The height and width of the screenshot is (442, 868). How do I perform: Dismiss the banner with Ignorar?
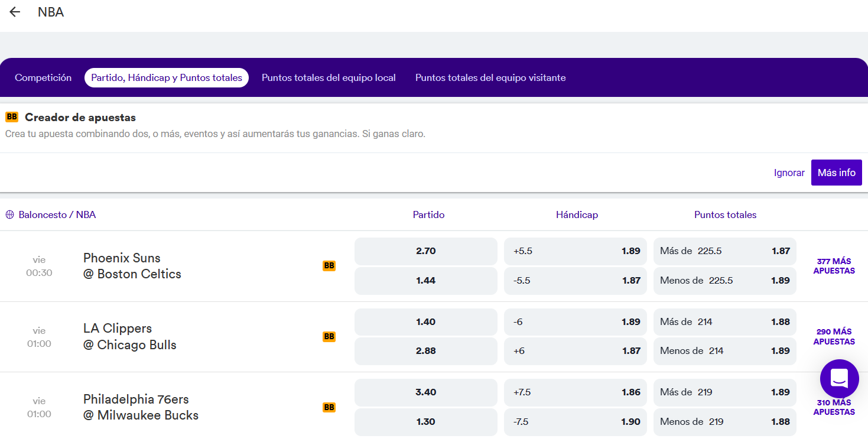[x=789, y=173]
